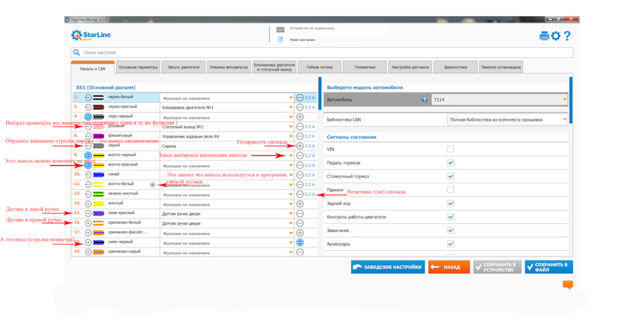The image size is (644, 322).
Task: Click the синий wire color swatch
Action: [x=98, y=174]
